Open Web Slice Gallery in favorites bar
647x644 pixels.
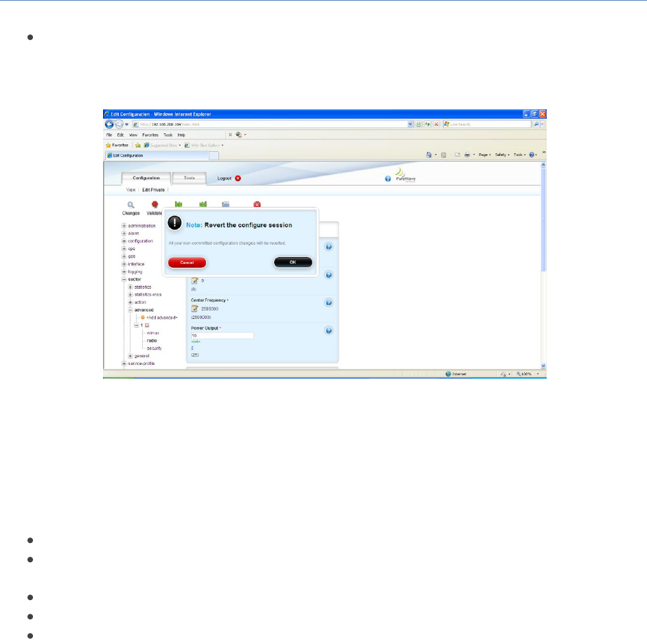point(204,145)
